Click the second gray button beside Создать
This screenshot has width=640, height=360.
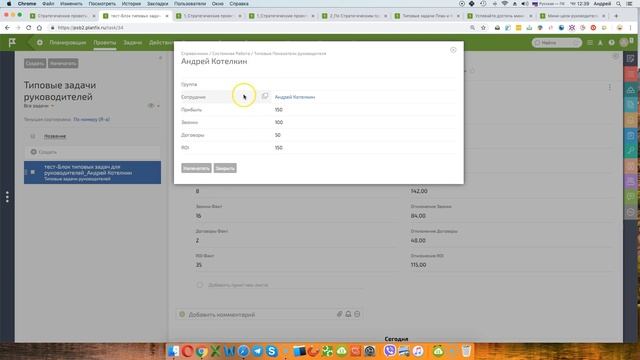tap(63, 63)
